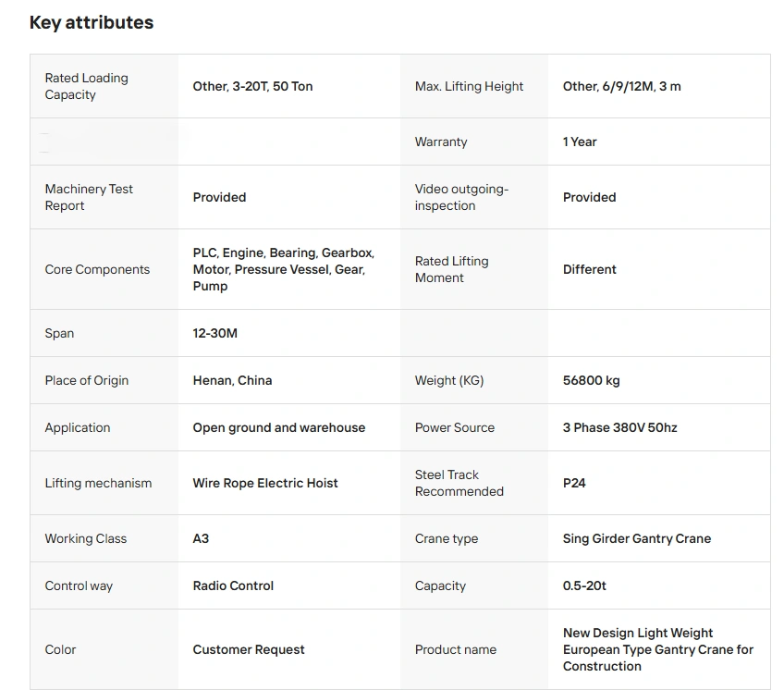Select the Working Class A3 value

click(201, 538)
